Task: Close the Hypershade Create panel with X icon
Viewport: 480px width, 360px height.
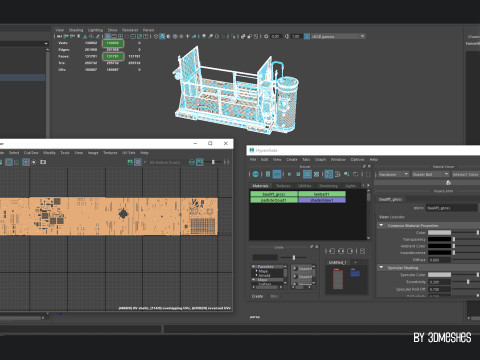Action: click(317, 247)
